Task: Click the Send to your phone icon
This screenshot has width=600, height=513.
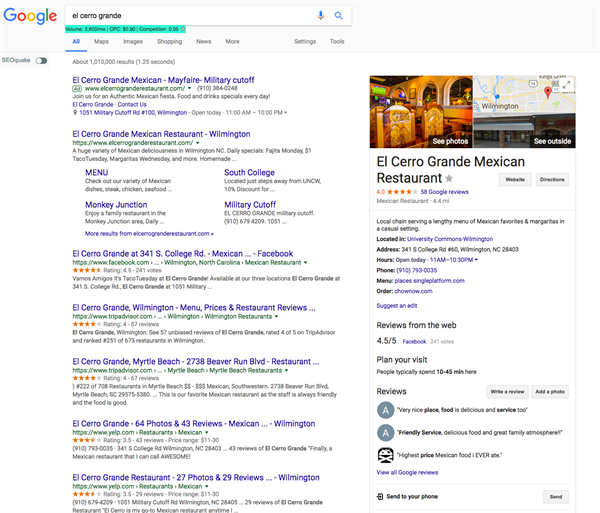Action: click(380, 497)
